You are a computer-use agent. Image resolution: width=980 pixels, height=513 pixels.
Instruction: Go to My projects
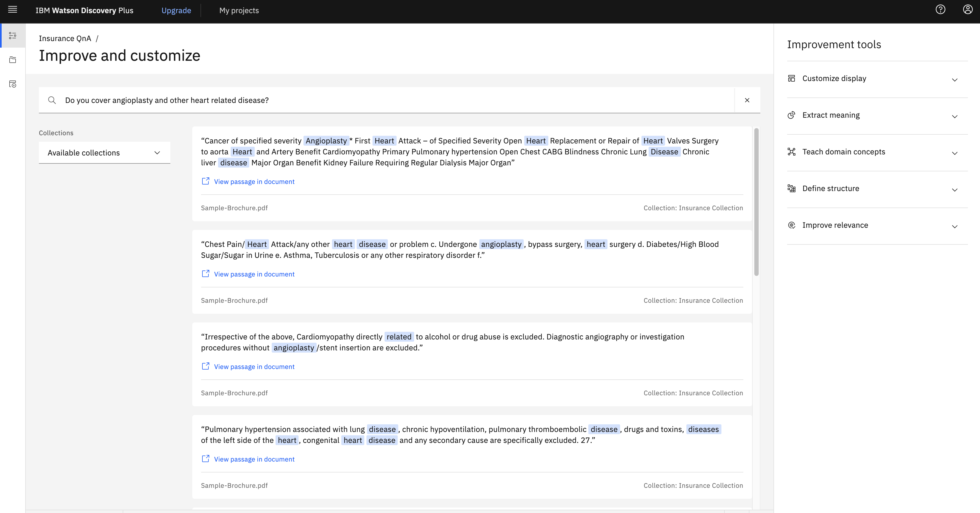[x=239, y=11]
